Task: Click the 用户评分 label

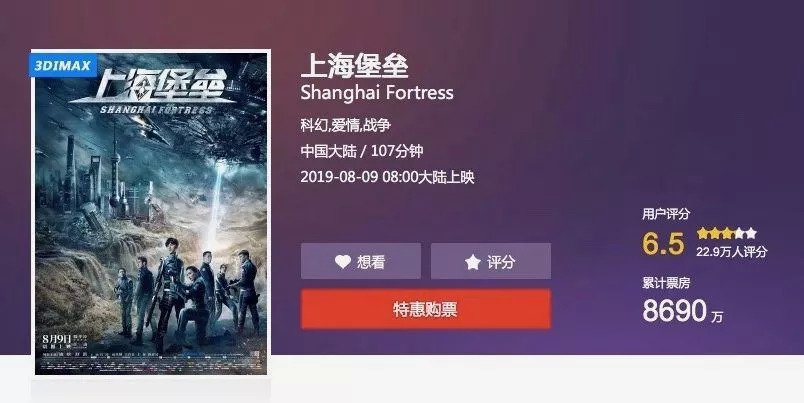Action: (x=666, y=214)
